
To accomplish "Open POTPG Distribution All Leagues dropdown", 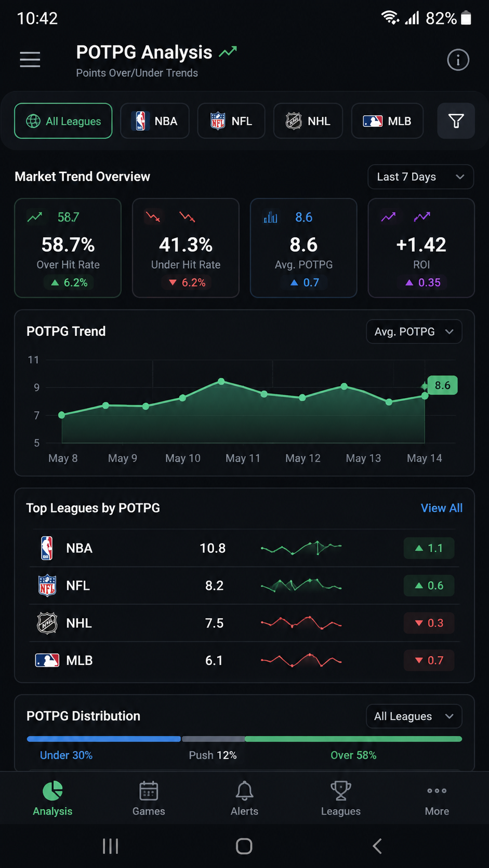I will point(414,716).
